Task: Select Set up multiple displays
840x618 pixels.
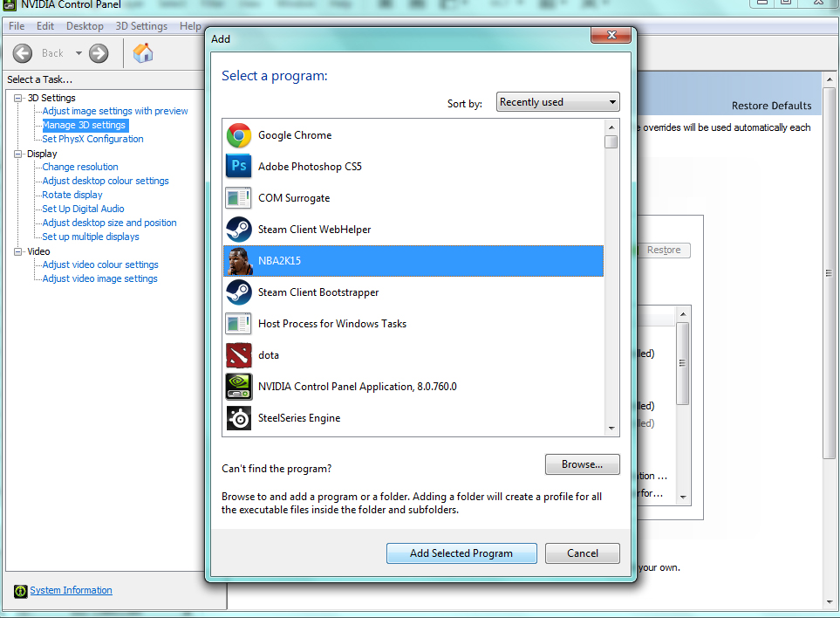Action: 91,237
